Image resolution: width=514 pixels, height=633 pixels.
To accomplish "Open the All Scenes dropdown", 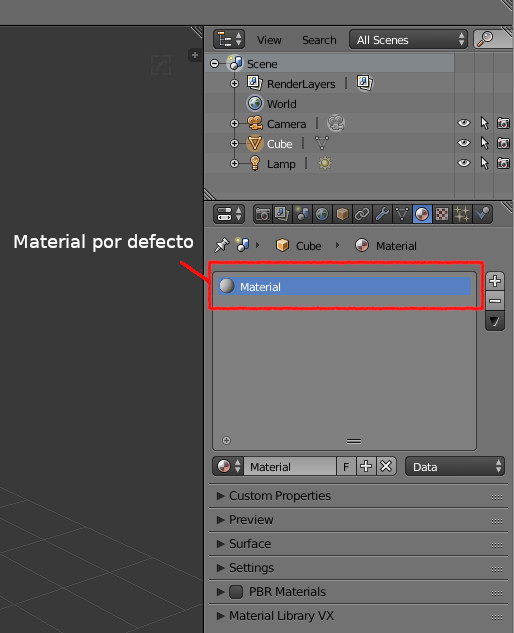I will tap(408, 39).
